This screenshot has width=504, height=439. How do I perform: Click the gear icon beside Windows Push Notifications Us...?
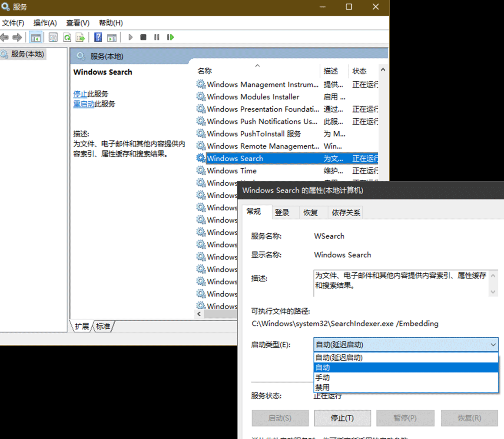click(201, 121)
